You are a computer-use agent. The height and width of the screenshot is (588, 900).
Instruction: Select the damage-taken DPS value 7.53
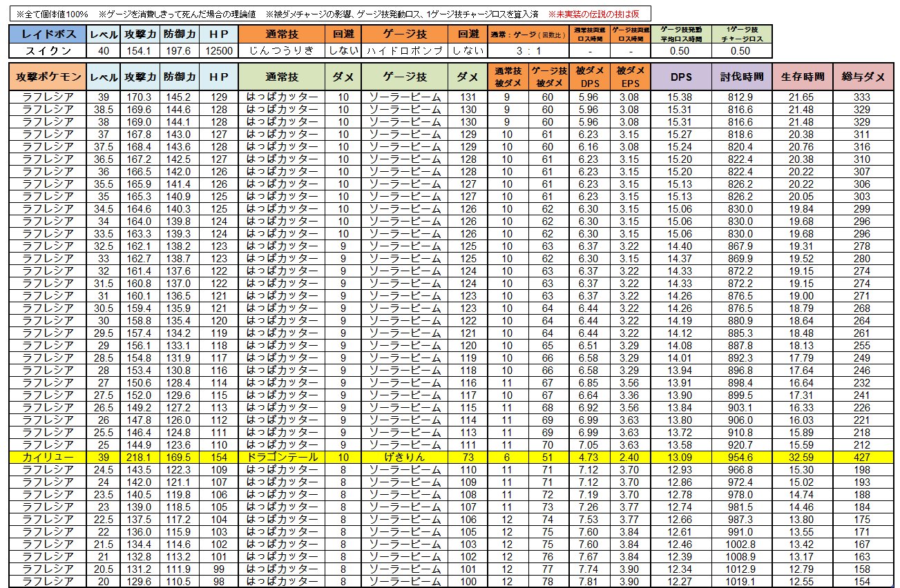coord(589,519)
